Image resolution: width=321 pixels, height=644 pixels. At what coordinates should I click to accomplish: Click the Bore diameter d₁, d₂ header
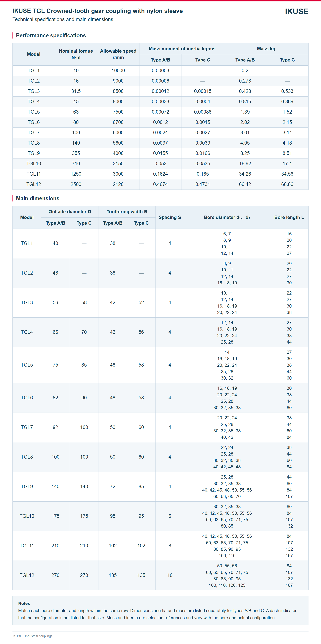click(x=227, y=217)
